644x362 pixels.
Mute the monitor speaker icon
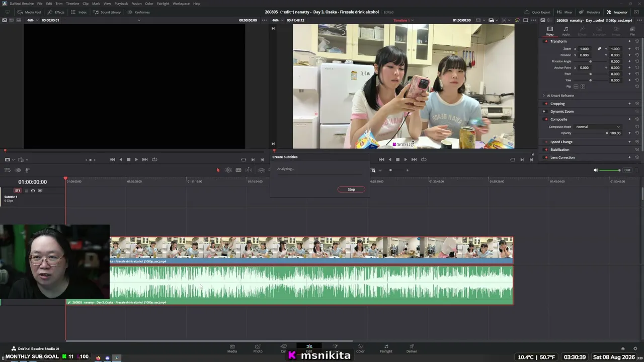coord(596,170)
